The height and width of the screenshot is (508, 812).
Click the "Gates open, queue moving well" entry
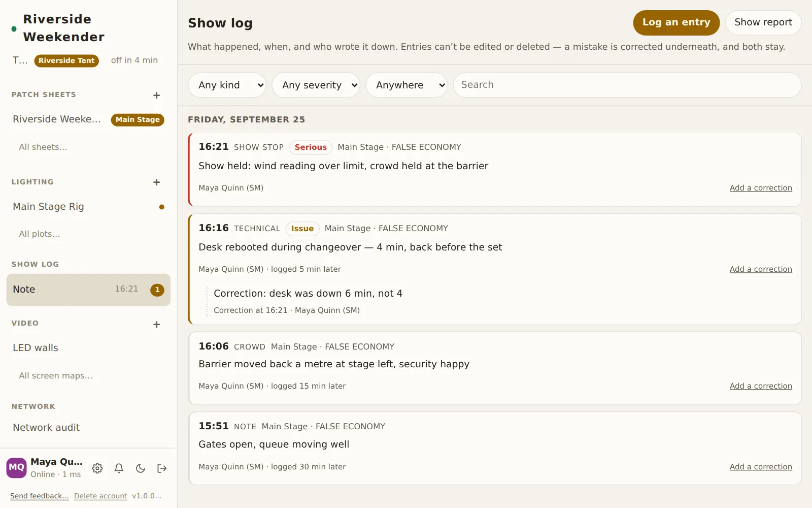274,444
